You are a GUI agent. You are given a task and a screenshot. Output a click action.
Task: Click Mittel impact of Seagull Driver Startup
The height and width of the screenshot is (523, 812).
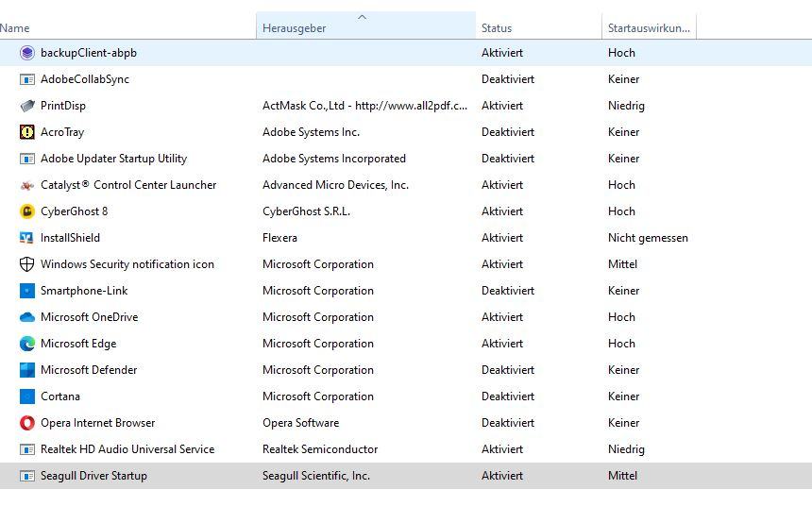622,476
